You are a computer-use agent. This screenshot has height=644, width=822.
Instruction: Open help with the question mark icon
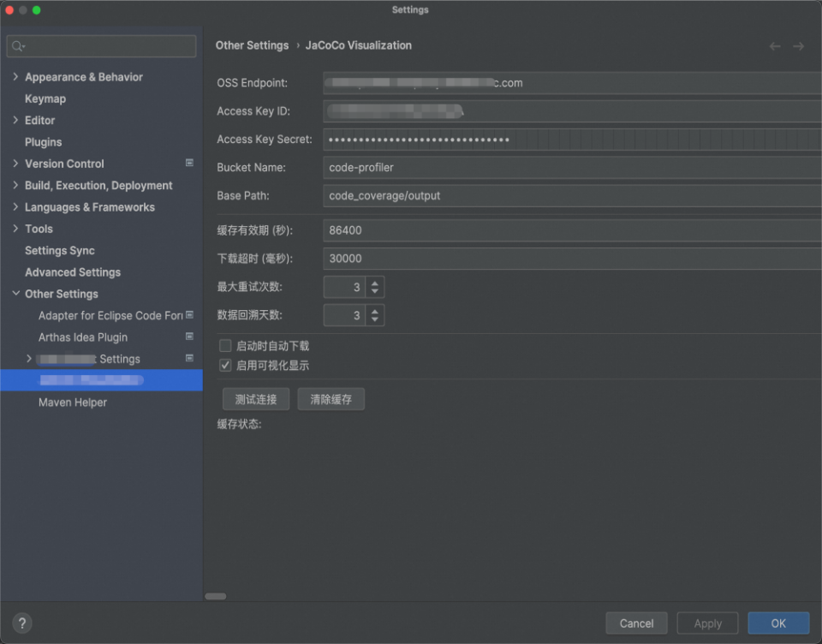(22, 623)
